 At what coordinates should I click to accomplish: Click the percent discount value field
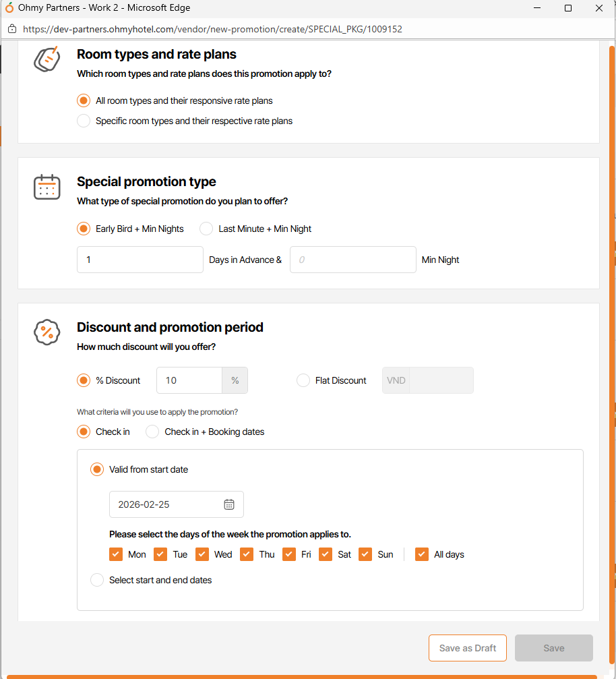pos(189,380)
